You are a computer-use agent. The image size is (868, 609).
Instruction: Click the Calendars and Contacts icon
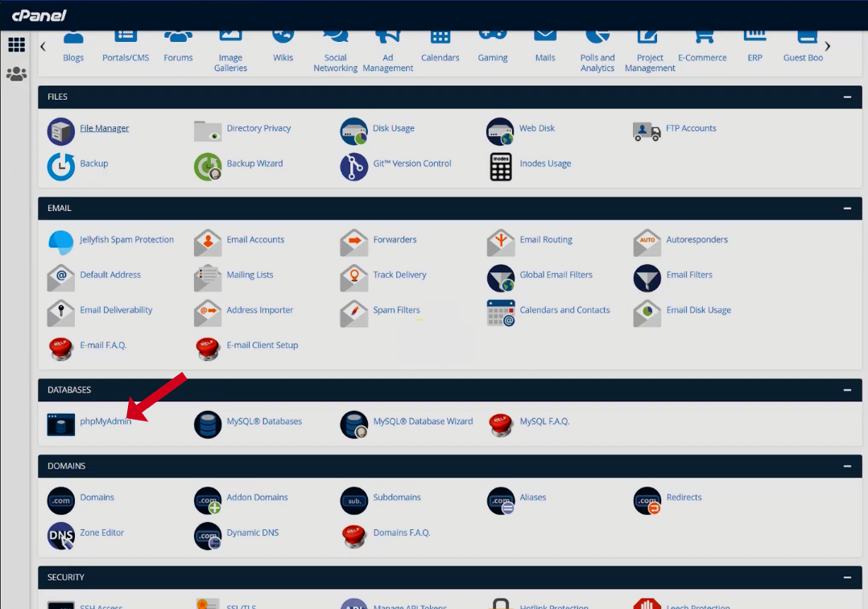[500, 313]
